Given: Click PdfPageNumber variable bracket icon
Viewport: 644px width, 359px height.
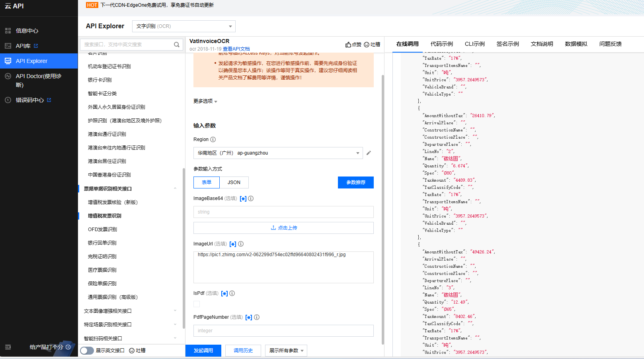Looking at the screenshot, I should tap(249, 317).
